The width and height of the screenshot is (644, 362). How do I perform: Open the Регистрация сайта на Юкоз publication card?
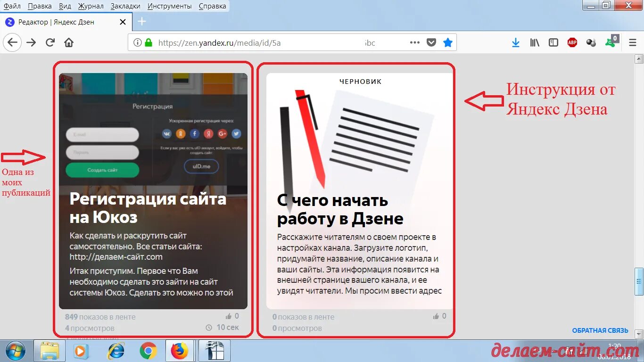153,191
